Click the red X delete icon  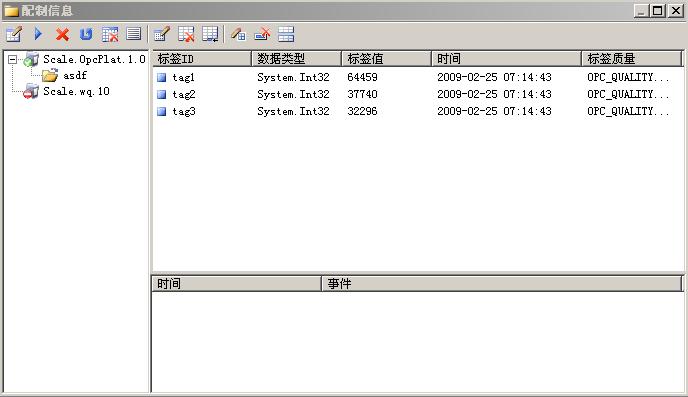click(x=62, y=34)
